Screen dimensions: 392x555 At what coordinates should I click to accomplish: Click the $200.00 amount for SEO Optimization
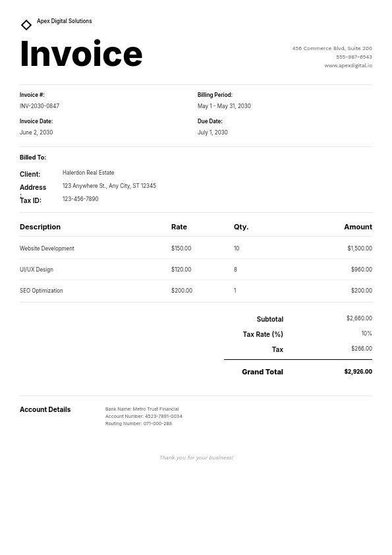[x=361, y=291]
